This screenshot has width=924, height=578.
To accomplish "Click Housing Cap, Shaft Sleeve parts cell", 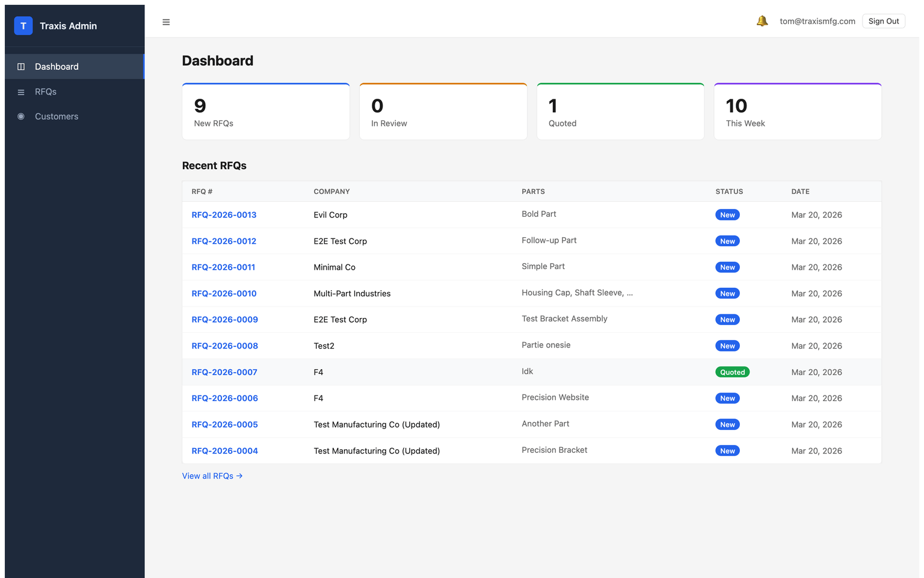I will pos(577,293).
